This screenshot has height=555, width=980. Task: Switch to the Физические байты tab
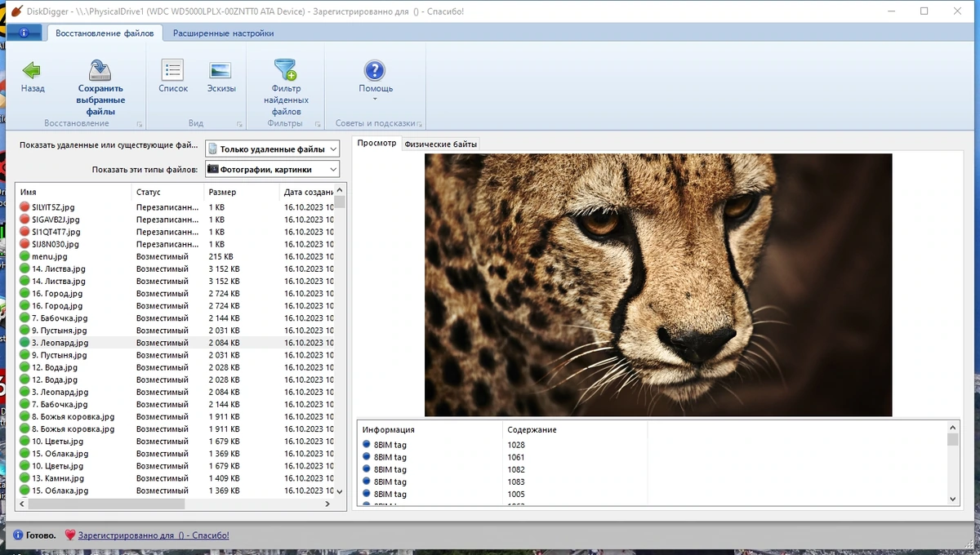[x=441, y=144]
